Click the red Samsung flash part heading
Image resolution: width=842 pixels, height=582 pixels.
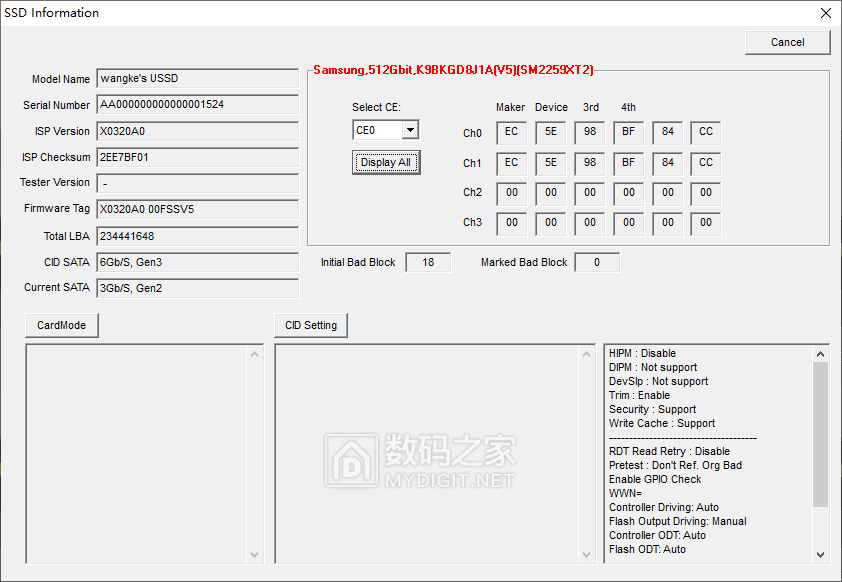[453, 70]
